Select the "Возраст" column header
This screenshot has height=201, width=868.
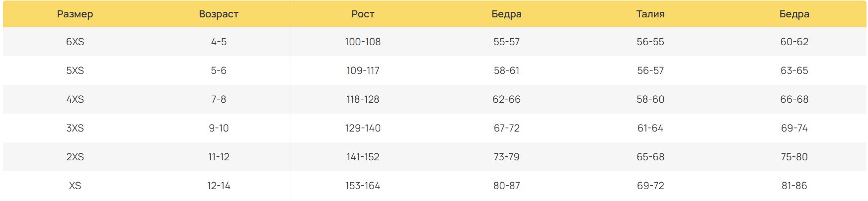(x=219, y=14)
